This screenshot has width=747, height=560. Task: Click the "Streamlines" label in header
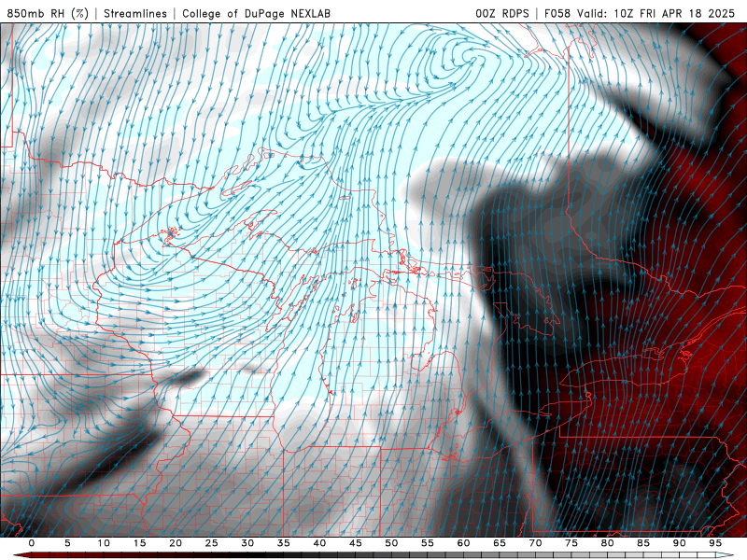pos(135,13)
